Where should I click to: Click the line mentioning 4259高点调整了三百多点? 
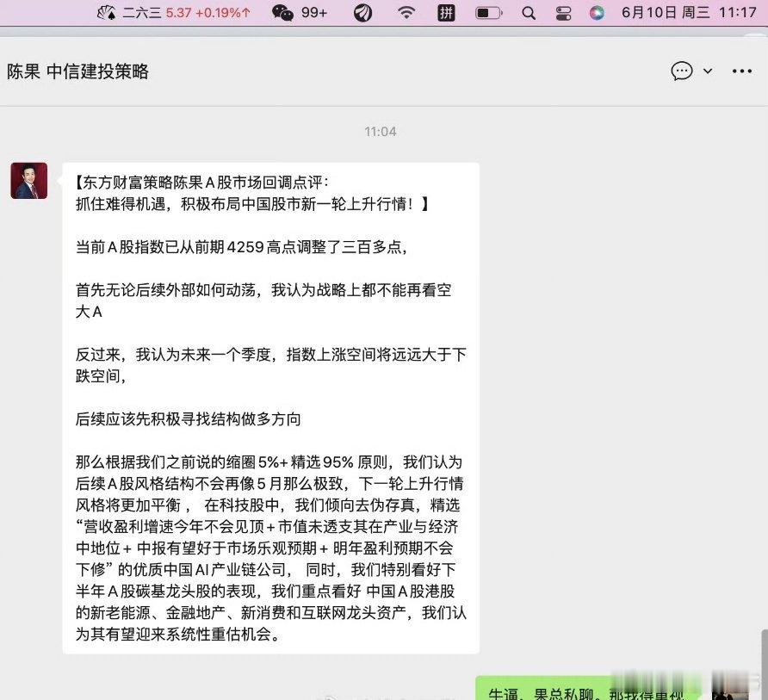click(241, 246)
